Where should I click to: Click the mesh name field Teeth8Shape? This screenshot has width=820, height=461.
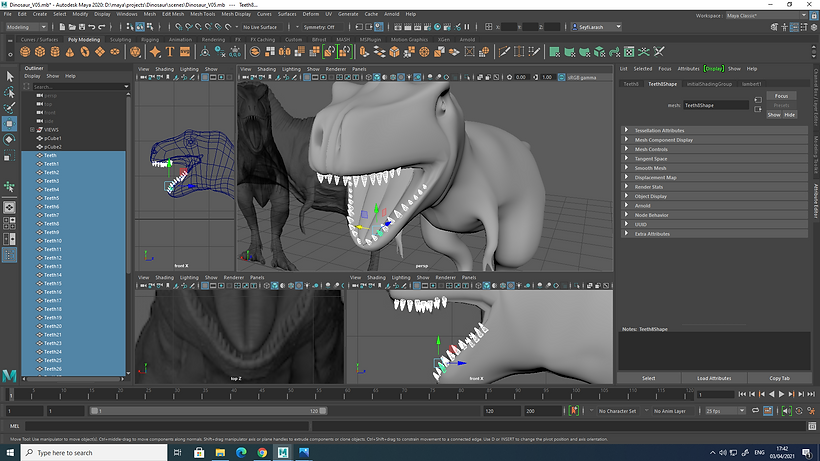(715, 105)
